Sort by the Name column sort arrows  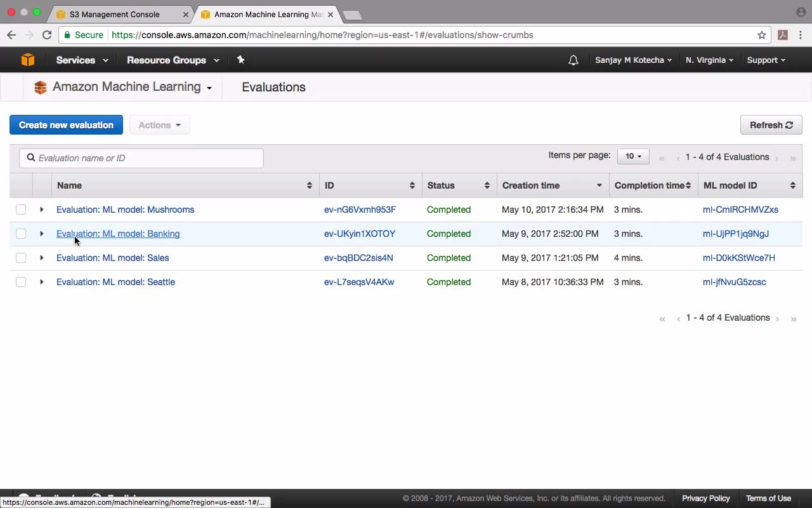310,185
